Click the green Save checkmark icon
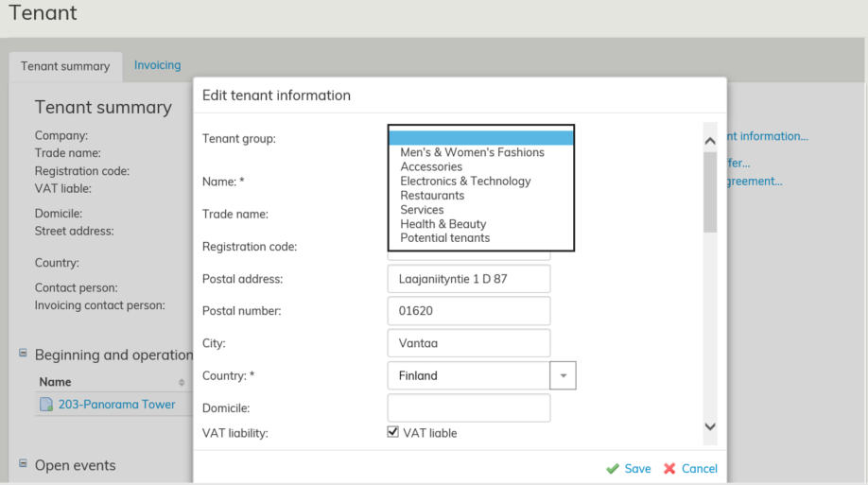Viewport: 868px width, 485px height. (x=613, y=469)
